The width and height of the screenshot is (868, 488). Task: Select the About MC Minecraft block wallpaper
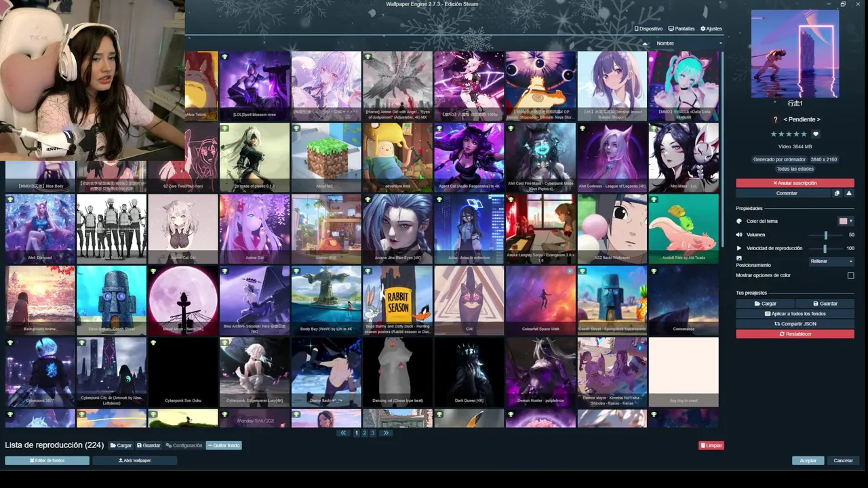pyautogui.click(x=326, y=157)
